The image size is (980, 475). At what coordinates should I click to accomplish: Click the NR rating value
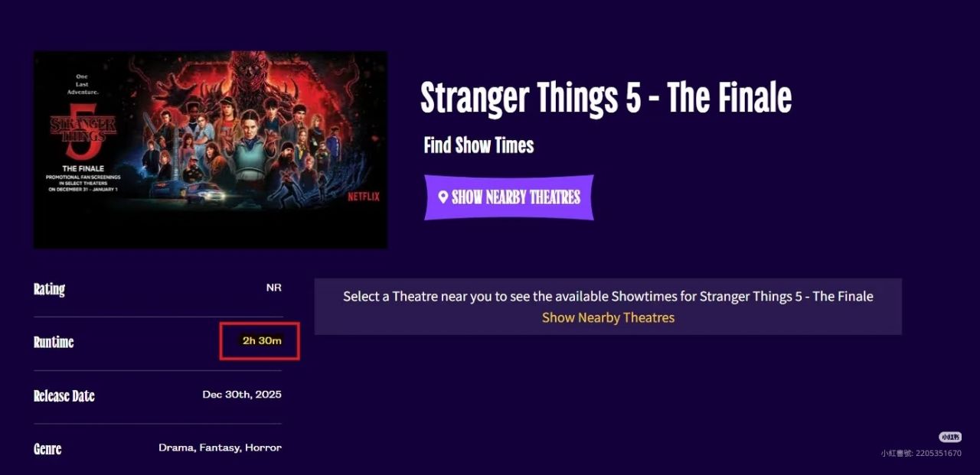click(x=273, y=288)
